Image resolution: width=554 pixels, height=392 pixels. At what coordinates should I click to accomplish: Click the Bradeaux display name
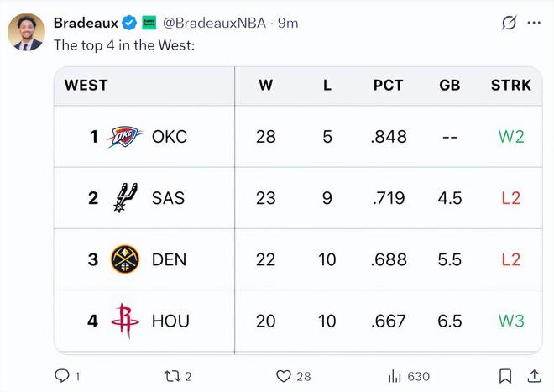tap(86, 23)
